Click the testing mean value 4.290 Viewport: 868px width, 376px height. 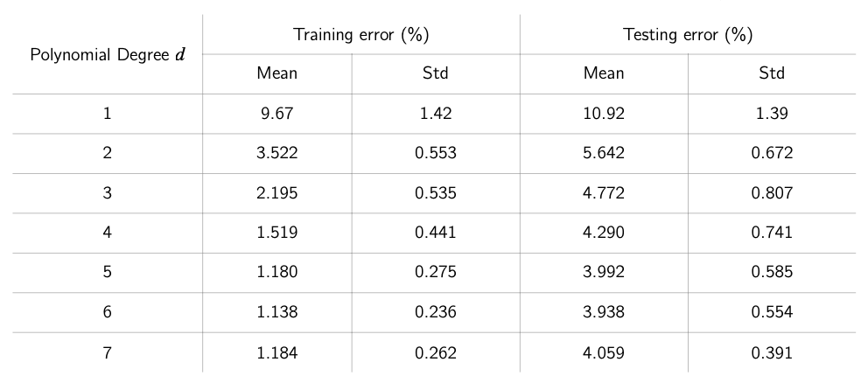(x=604, y=233)
